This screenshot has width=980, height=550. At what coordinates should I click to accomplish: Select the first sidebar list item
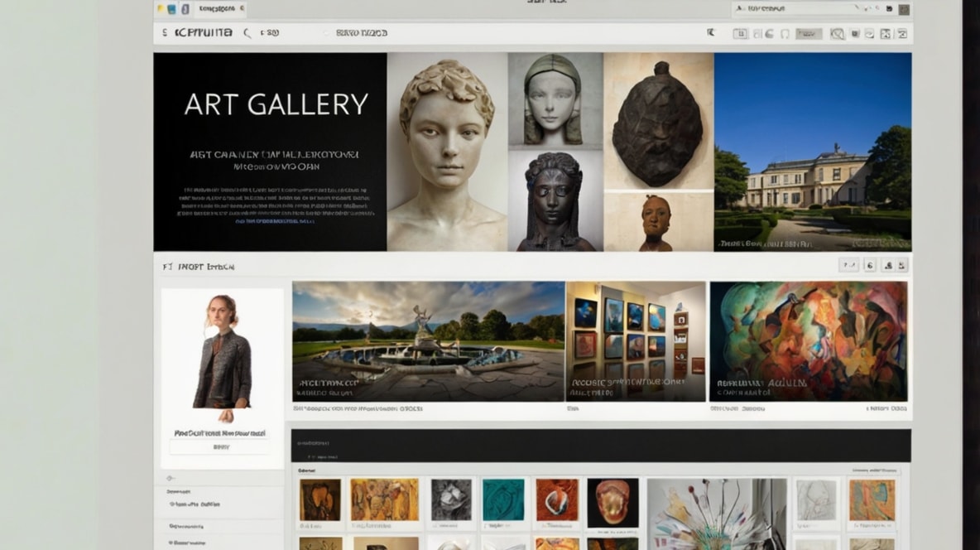click(x=179, y=492)
